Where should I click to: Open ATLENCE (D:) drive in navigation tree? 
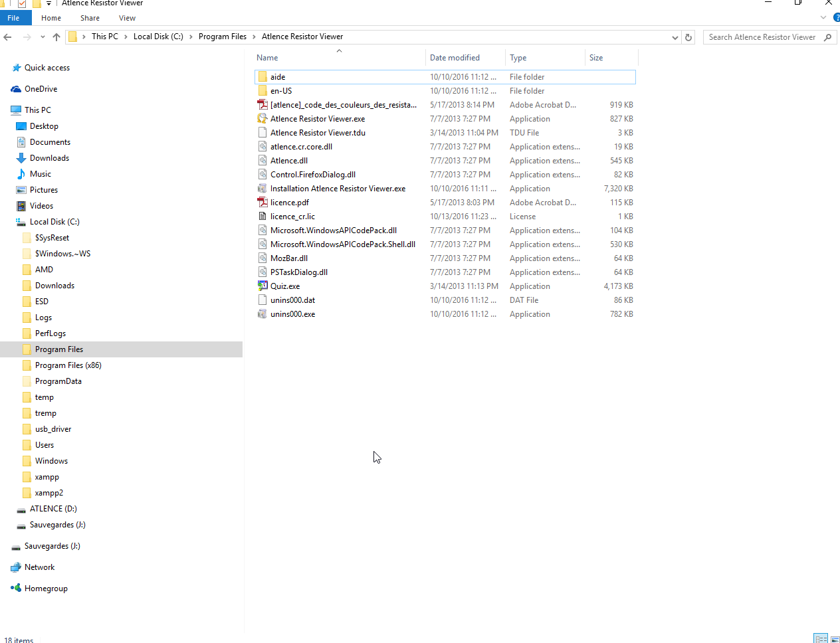[x=53, y=509]
